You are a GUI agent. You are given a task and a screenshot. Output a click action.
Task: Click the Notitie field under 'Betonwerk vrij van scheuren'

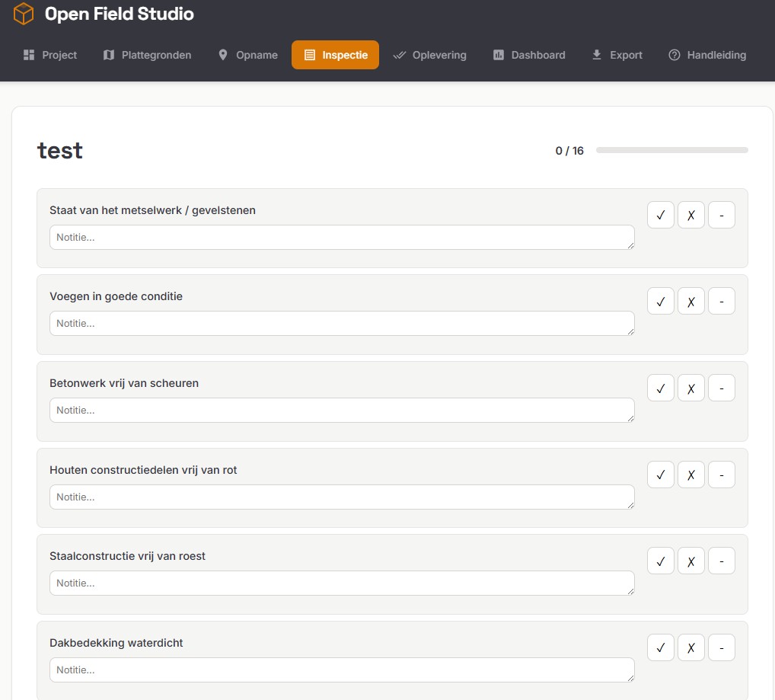click(x=341, y=410)
